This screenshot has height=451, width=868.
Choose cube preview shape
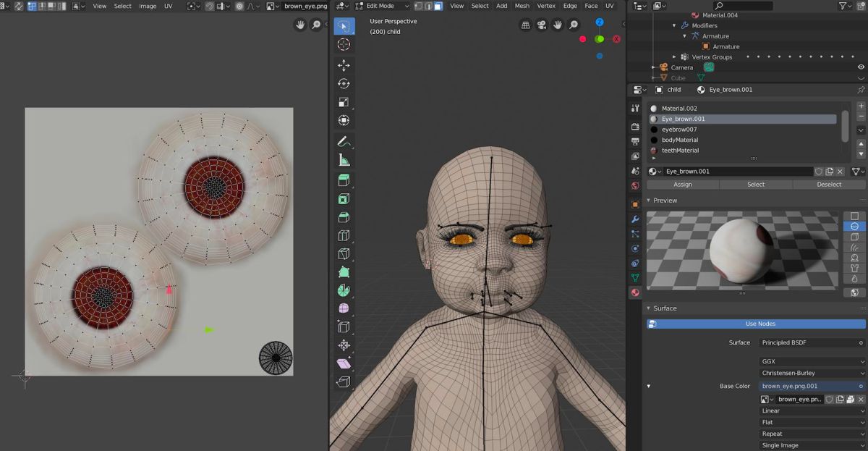(854, 237)
